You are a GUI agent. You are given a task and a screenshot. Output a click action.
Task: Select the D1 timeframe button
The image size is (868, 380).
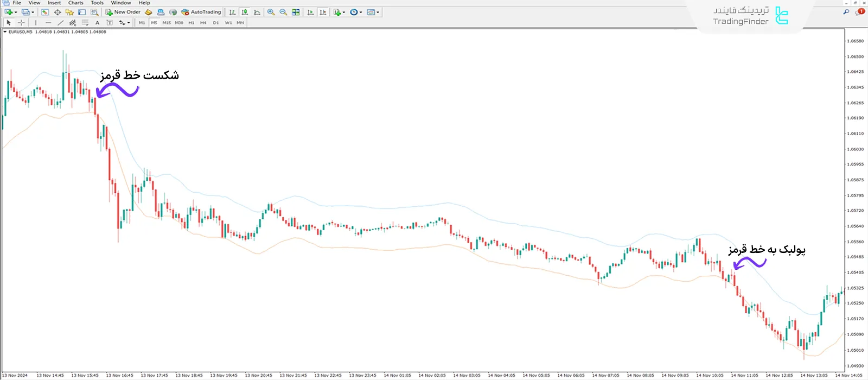pyautogui.click(x=216, y=23)
